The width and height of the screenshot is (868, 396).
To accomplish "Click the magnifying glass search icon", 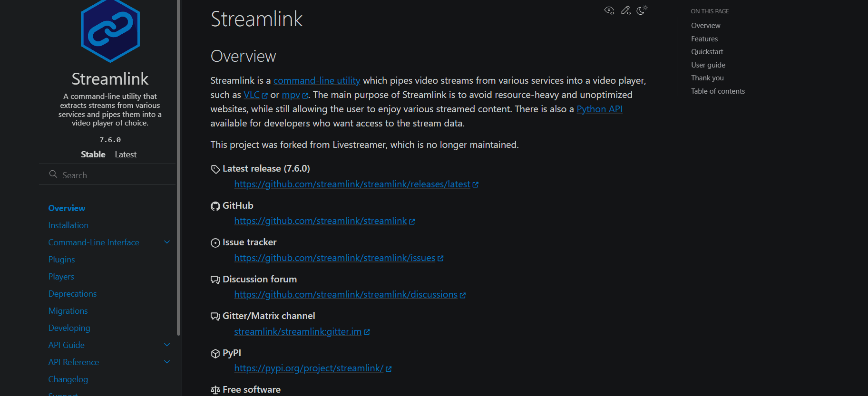I will 53,174.
